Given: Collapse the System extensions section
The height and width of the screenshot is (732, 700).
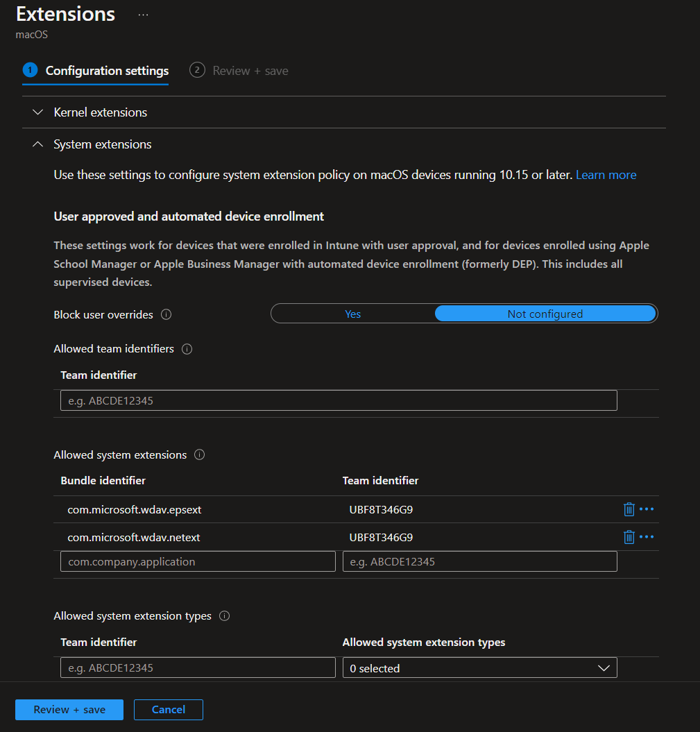Looking at the screenshot, I should click(102, 144).
